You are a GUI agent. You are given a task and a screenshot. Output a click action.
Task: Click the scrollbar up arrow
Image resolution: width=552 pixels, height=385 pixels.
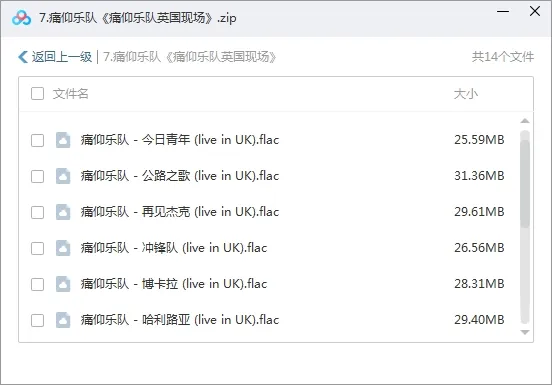(525, 121)
